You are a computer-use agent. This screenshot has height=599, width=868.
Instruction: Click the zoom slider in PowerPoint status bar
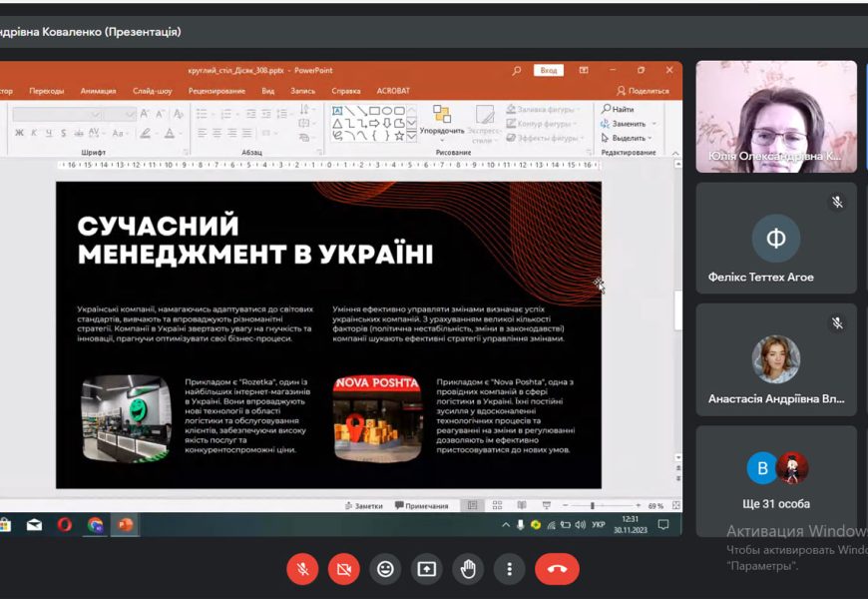coord(593,506)
